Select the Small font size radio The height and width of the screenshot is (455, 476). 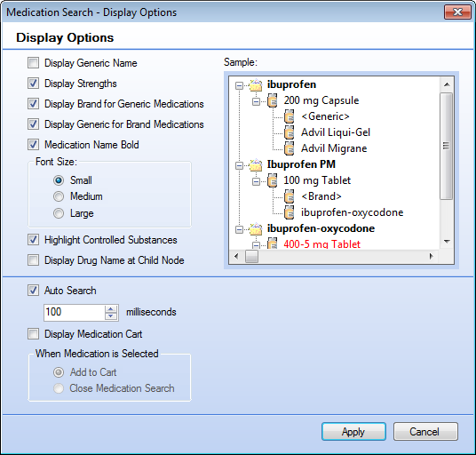(x=59, y=180)
